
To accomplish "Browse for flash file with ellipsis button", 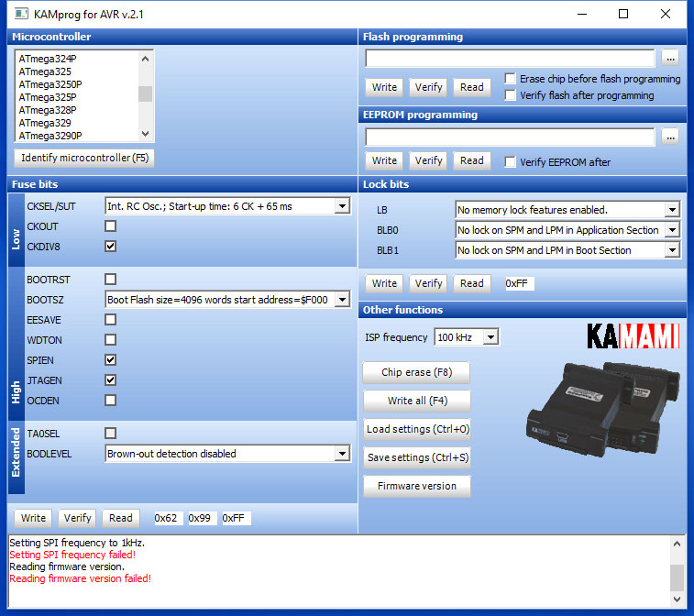I will (x=670, y=59).
